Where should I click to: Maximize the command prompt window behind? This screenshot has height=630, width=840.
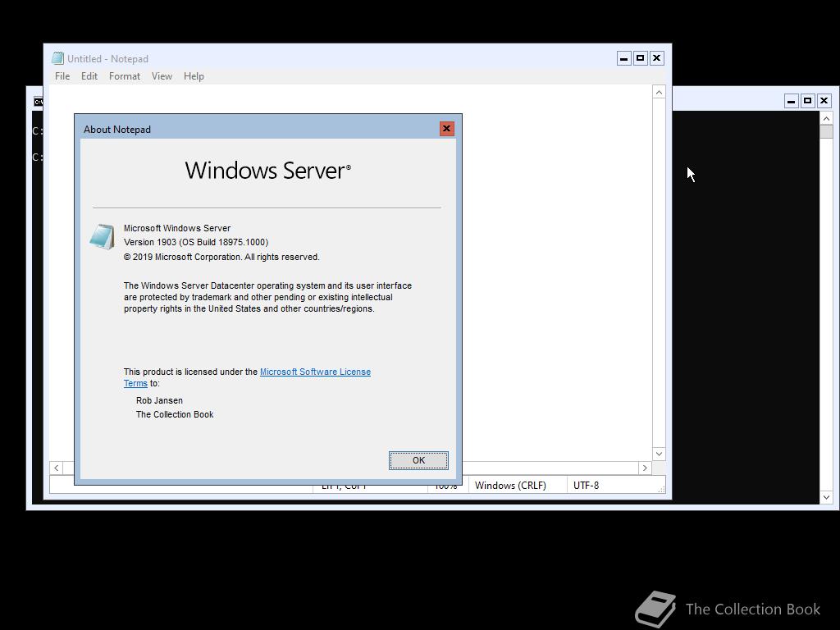808,101
